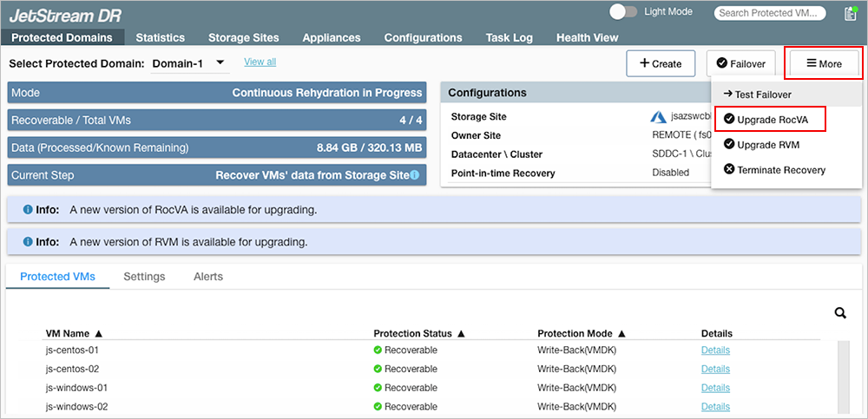Click green Recoverable status icon for js-centos-01

[x=378, y=350]
